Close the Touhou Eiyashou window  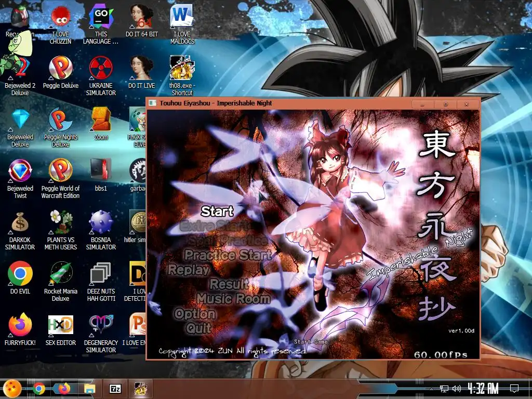(x=467, y=104)
